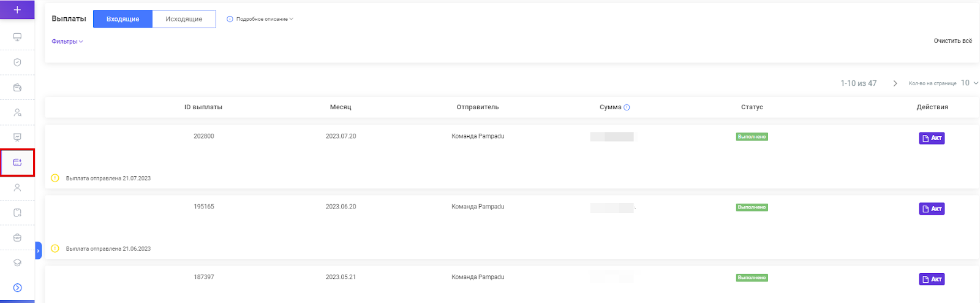Open the briefcase icon in sidebar
This screenshot has height=303, width=980.
click(x=17, y=237)
